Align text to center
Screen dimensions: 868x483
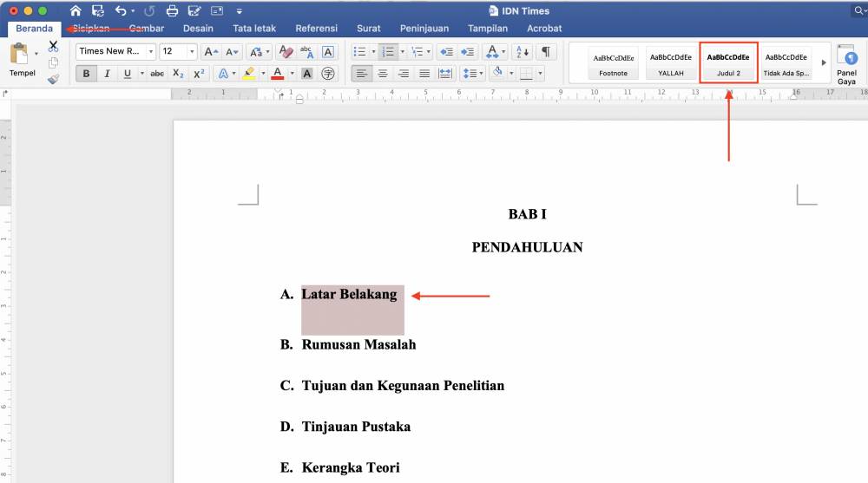point(383,73)
